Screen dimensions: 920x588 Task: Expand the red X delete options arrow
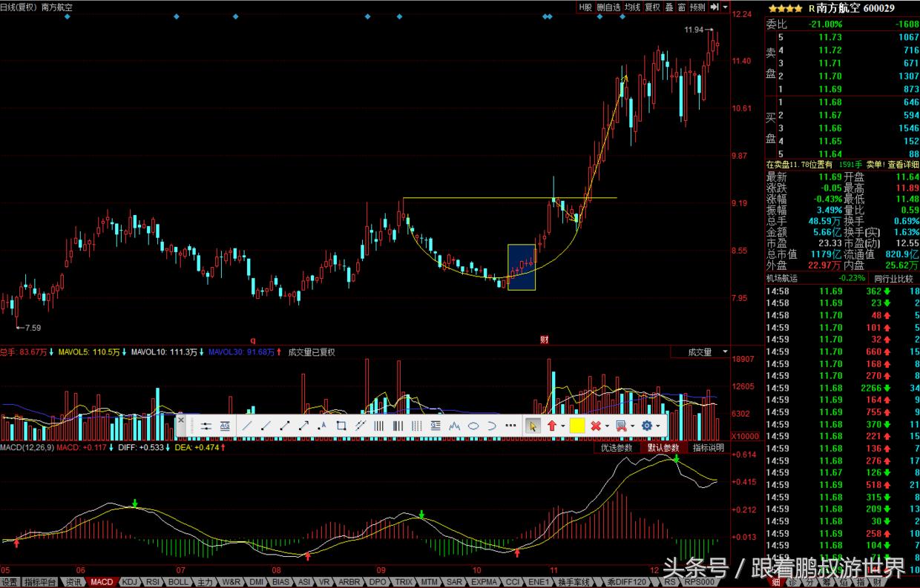point(607,426)
